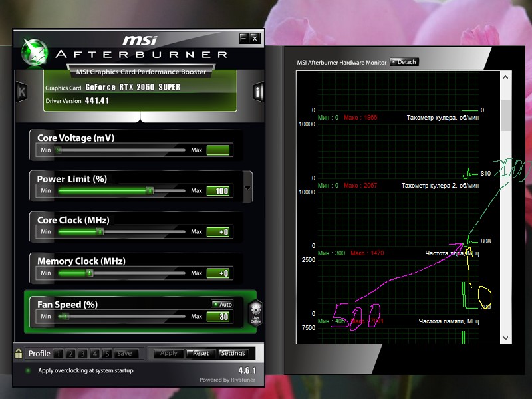The width and height of the screenshot is (532, 399).
Task: Click the GeForce RTX 2060 SUPER text
Action: pyautogui.click(x=132, y=87)
